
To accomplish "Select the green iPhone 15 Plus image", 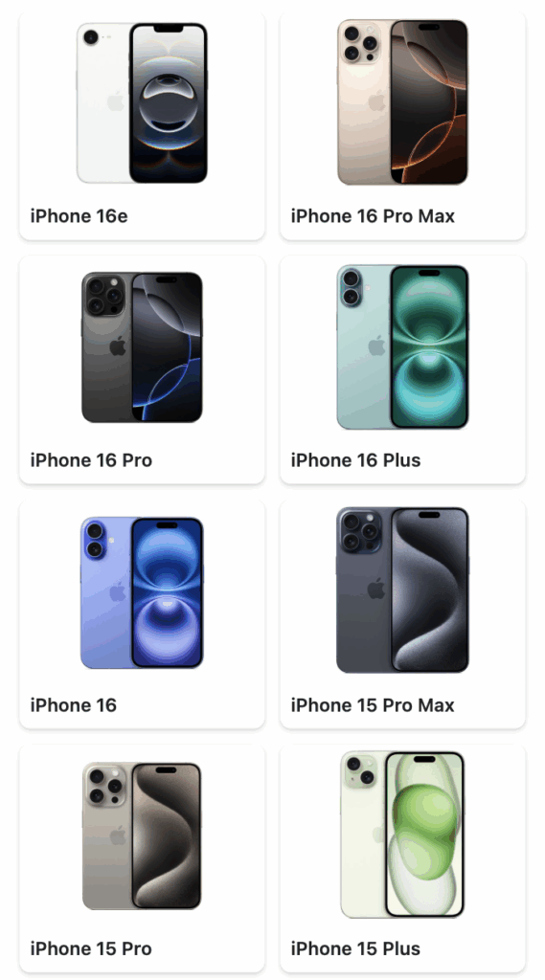I will [x=402, y=835].
